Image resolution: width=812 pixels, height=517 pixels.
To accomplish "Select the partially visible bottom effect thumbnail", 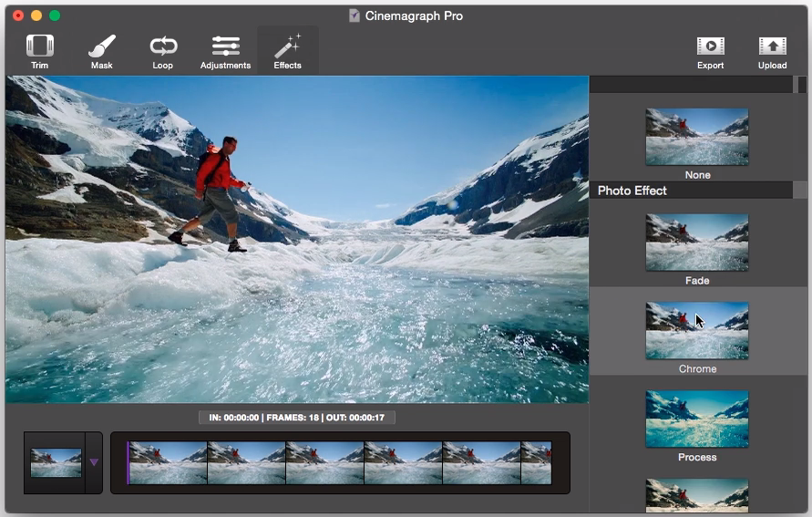I will click(x=697, y=495).
